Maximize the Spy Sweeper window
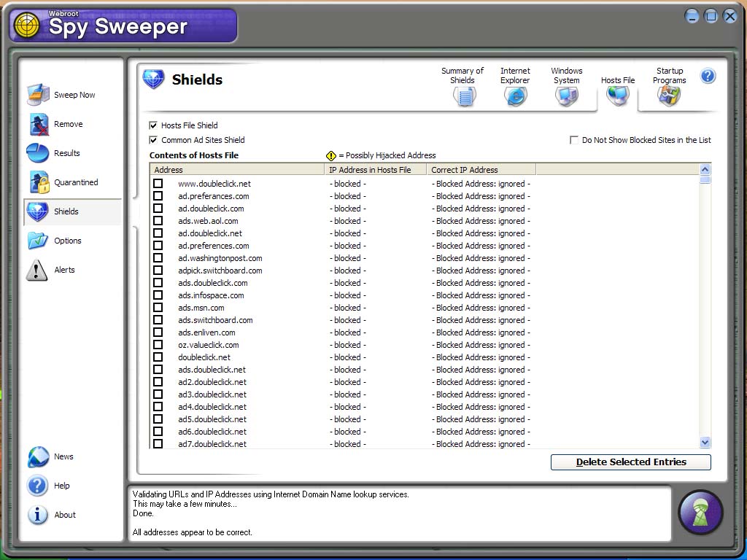Image resolution: width=747 pixels, height=560 pixels. pos(711,16)
